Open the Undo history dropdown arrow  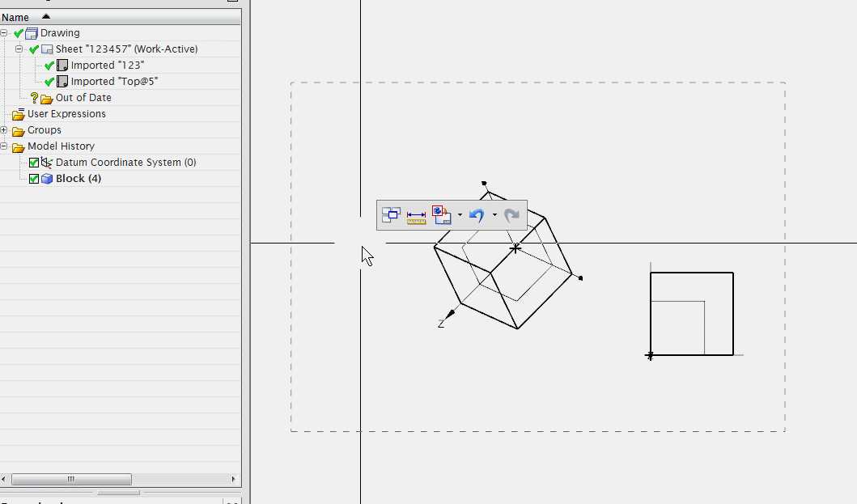click(494, 215)
